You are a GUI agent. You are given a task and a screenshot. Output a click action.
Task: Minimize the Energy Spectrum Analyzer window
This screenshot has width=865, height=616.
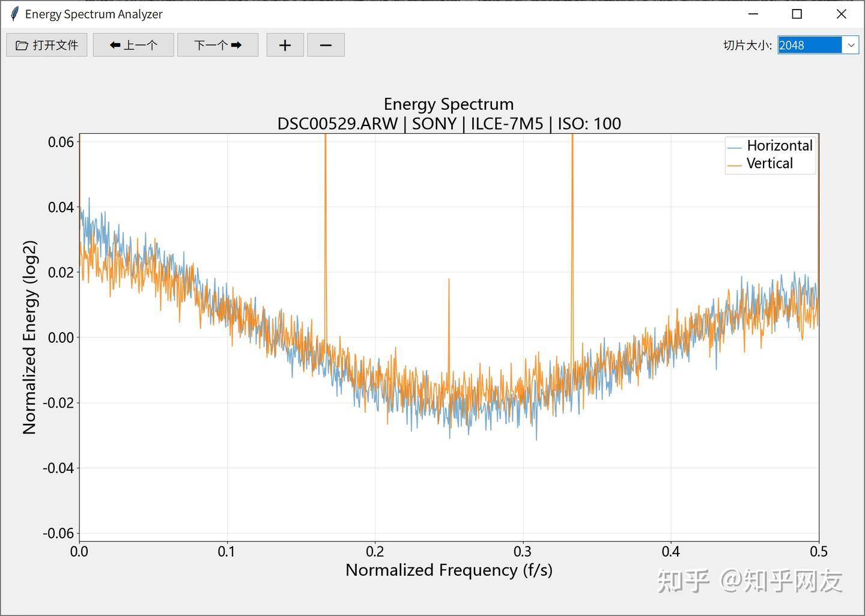pyautogui.click(x=753, y=14)
